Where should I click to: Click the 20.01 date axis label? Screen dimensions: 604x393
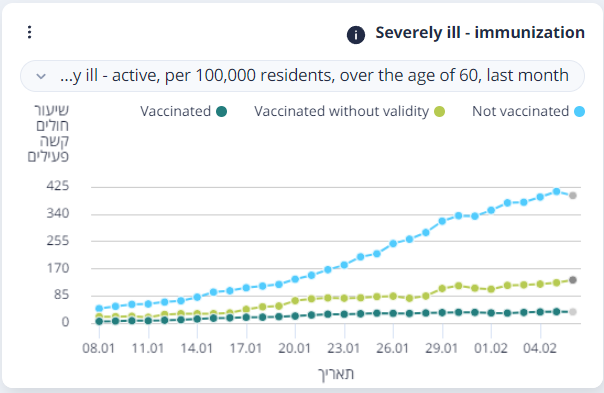(295, 348)
